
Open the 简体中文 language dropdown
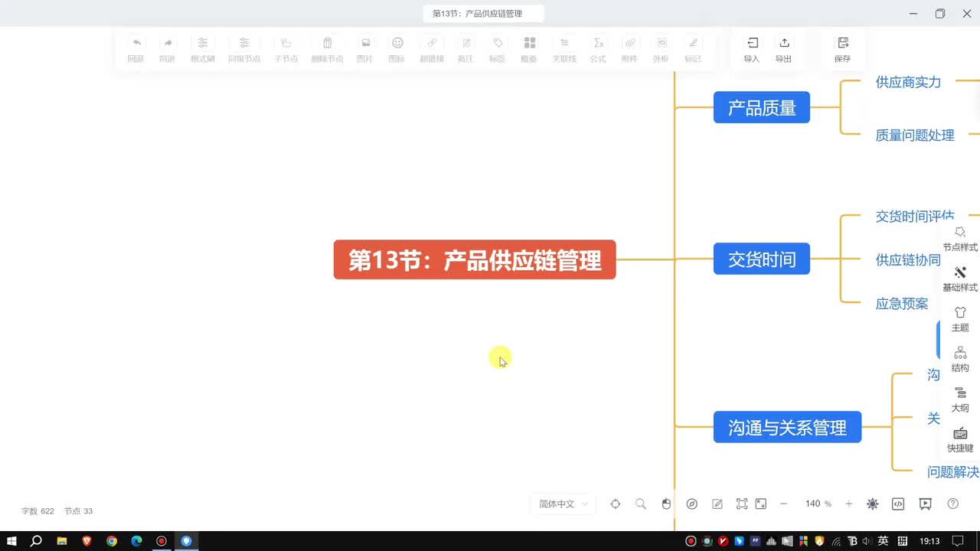click(563, 504)
